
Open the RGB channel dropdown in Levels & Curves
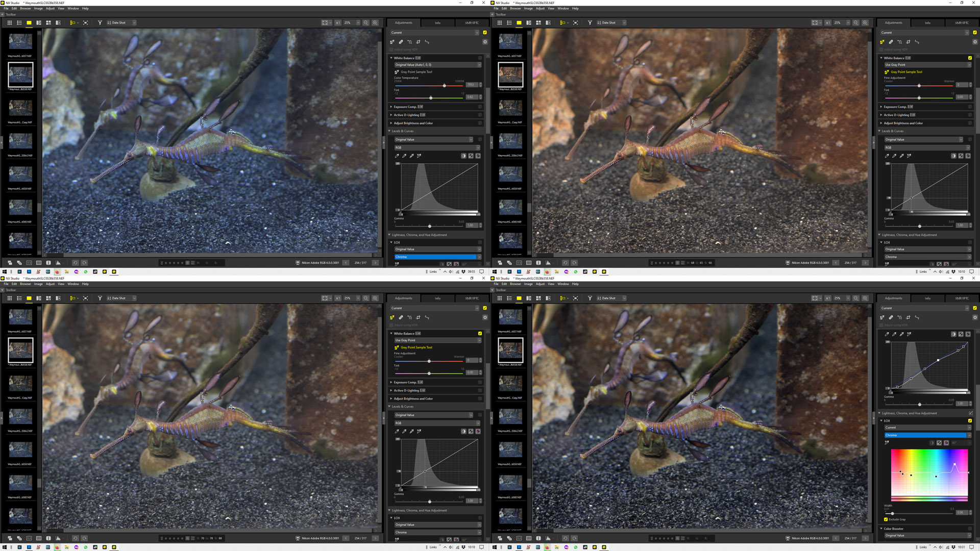436,147
